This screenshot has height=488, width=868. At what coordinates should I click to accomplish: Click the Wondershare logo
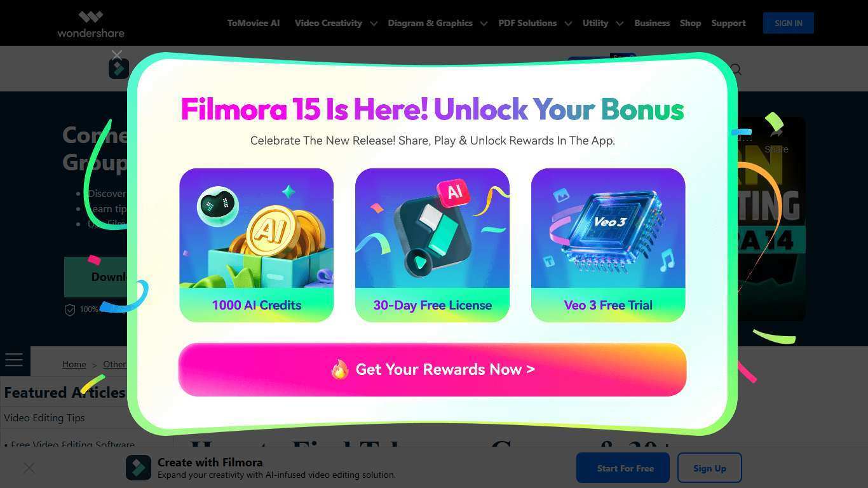91,24
